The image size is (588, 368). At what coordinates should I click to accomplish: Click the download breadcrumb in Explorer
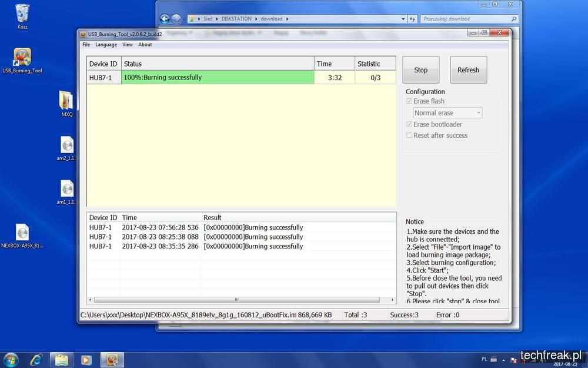click(272, 19)
